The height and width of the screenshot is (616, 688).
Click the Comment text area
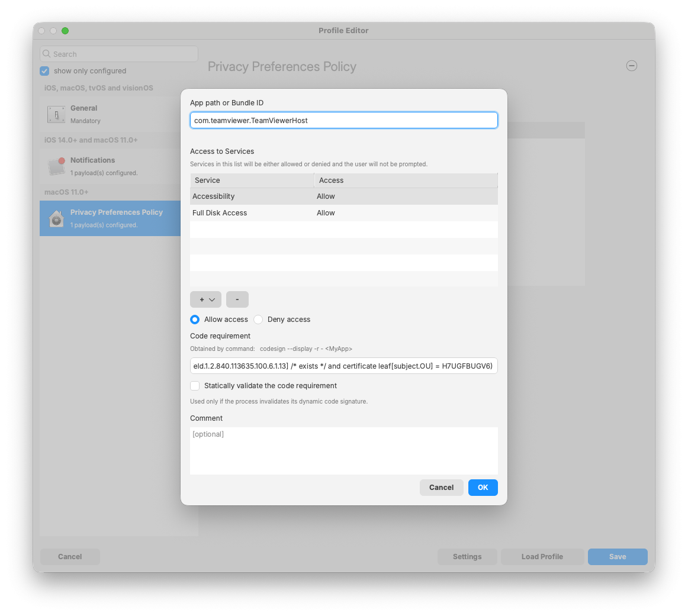pyautogui.click(x=344, y=451)
